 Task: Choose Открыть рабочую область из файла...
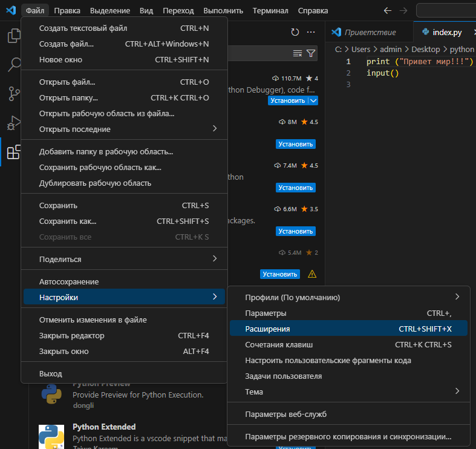coord(124,114)
